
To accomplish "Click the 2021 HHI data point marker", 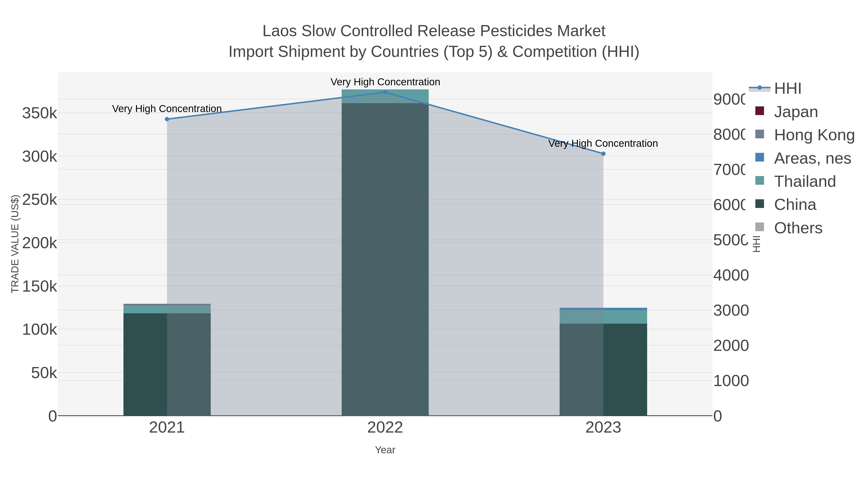I will pos(167,119).
